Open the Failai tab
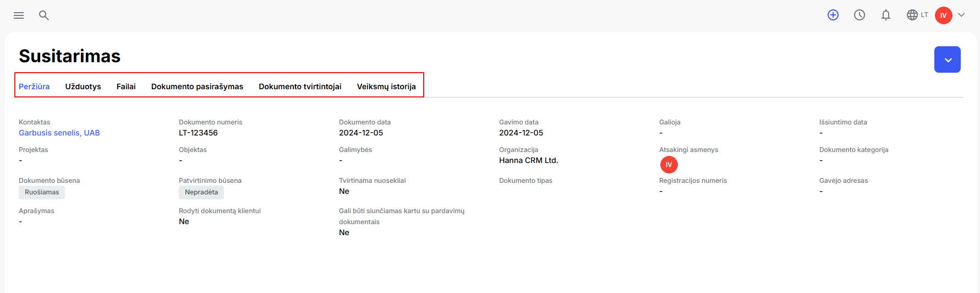This screenshot has width=980, height=293. [x=126, y=86]
